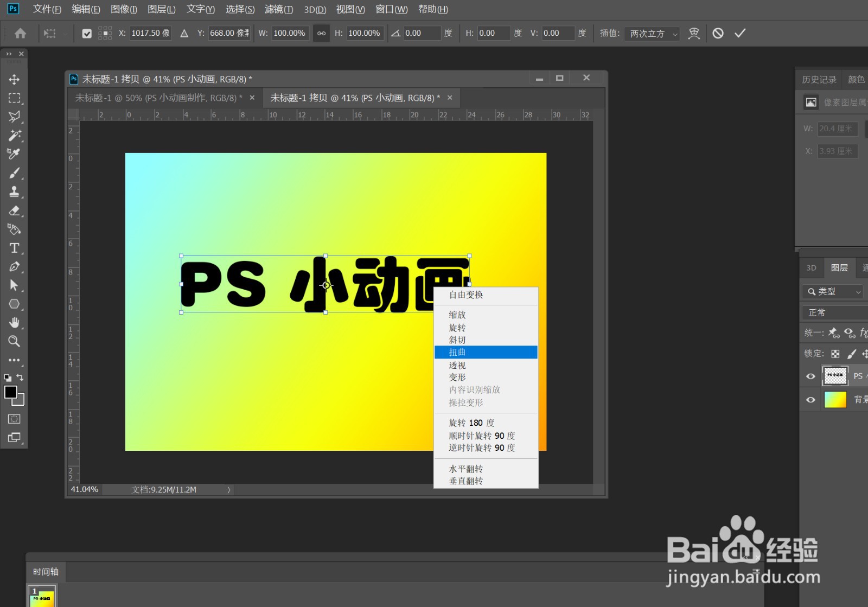Select the Rectangular Marquee tool
868x607 pixels.
[15, 98]
